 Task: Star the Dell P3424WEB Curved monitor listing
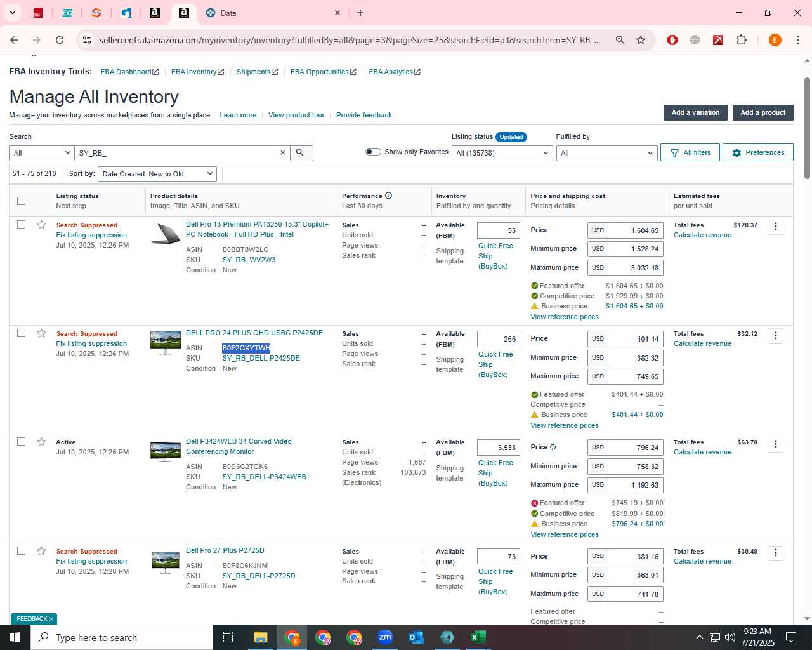[41, 442]
